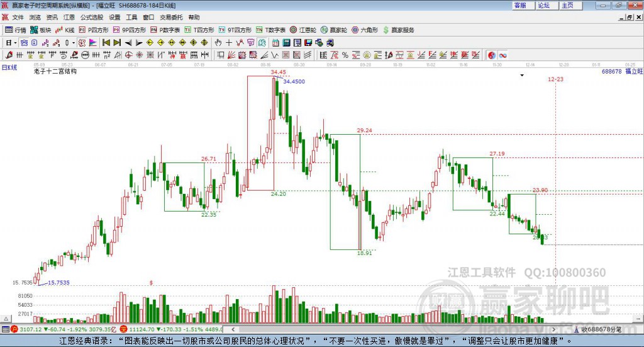Open the 交易委托 menu
644x347 pixels.
pos(171,17)
